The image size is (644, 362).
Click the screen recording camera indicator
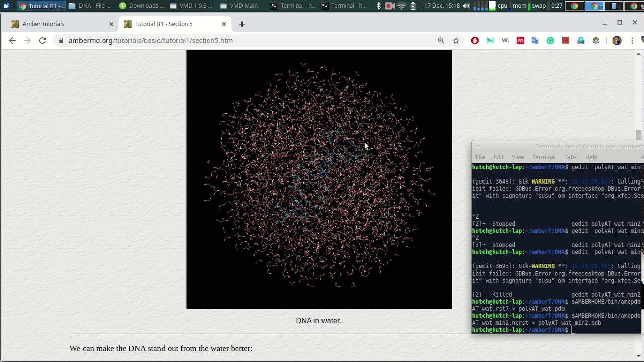(x=390, y=6)
